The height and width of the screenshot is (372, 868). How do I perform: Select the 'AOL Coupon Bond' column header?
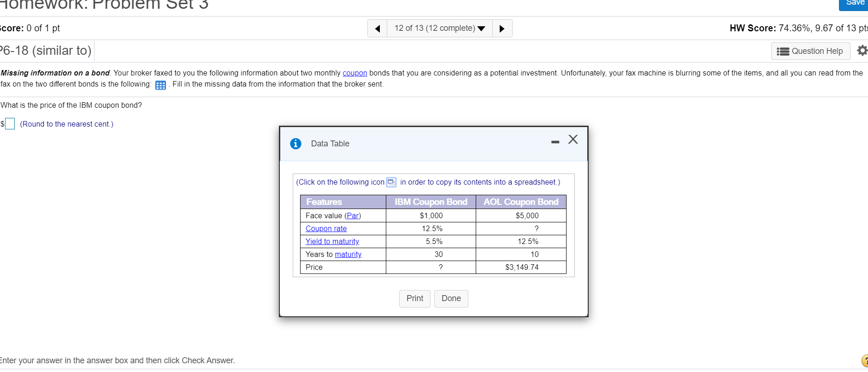click(521, 202)
